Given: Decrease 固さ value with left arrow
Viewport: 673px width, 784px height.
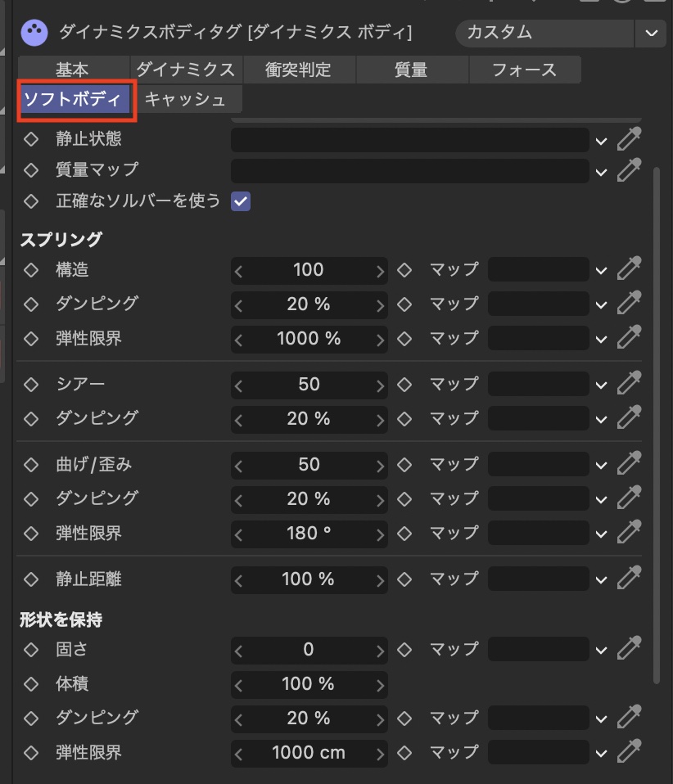Looking at the screenshot, I should coord(238,651).
